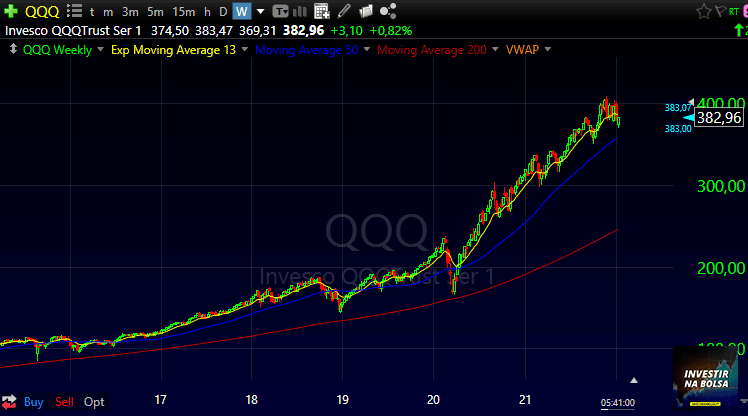Expand Moving Average 50 dropdown arrow
The height and width of the screenshot is (416, 748).
click(x=367, y=49)
